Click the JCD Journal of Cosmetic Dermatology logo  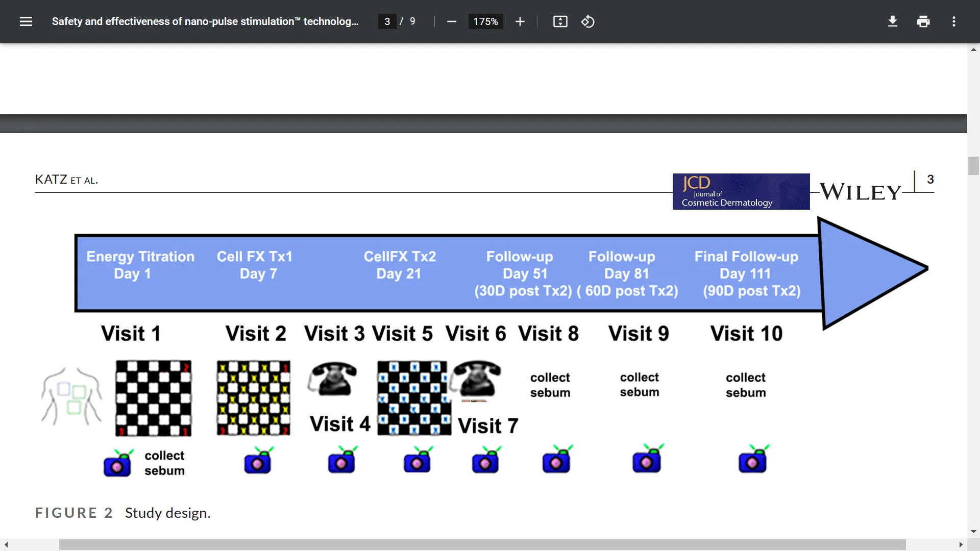coord(741,191)
